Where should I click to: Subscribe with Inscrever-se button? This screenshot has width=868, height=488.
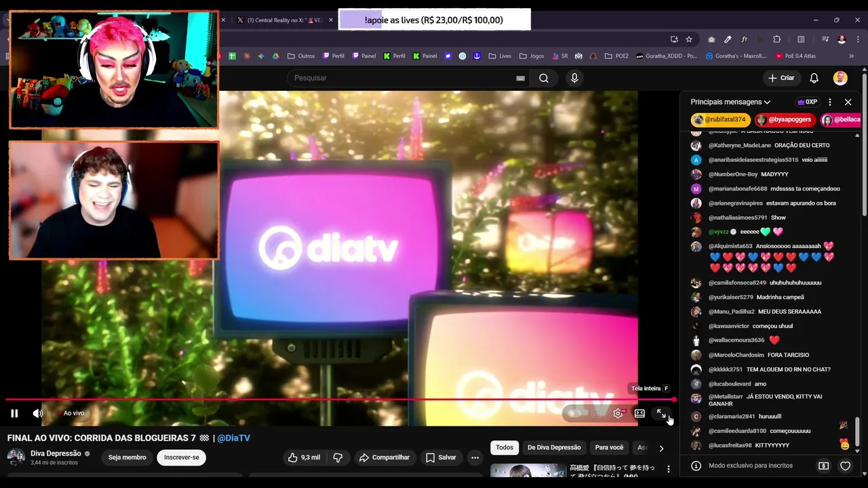click(181, 457)
